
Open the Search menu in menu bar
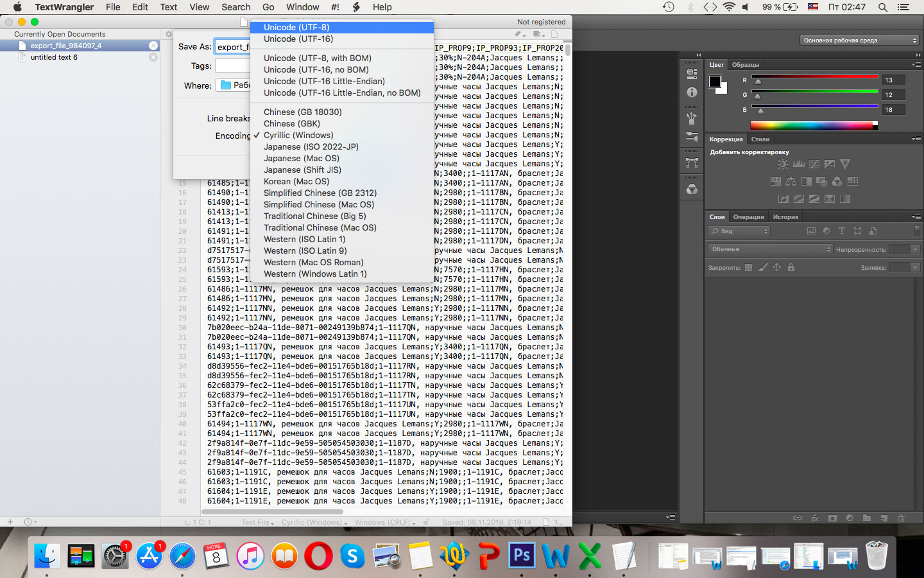pos(235,7)
